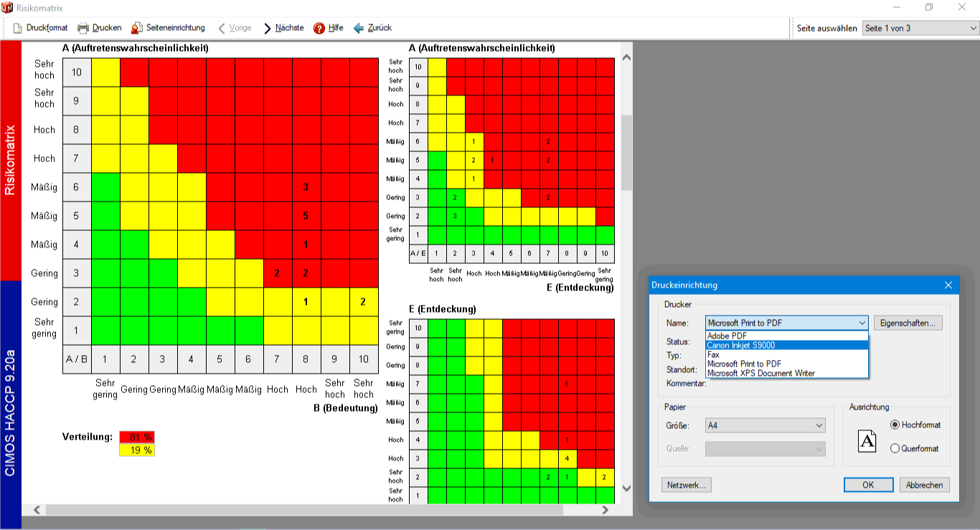This screenshot has width=980, height=530.
Task: Open the paper Größe A4 dropdown
Action: 765,425
